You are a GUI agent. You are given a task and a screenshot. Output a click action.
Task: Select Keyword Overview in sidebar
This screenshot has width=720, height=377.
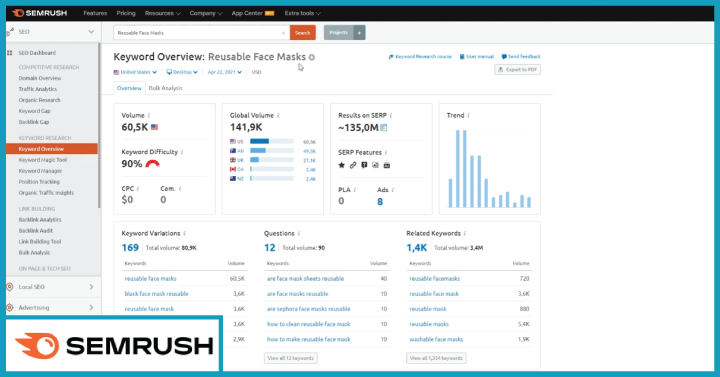click(52, 149)
